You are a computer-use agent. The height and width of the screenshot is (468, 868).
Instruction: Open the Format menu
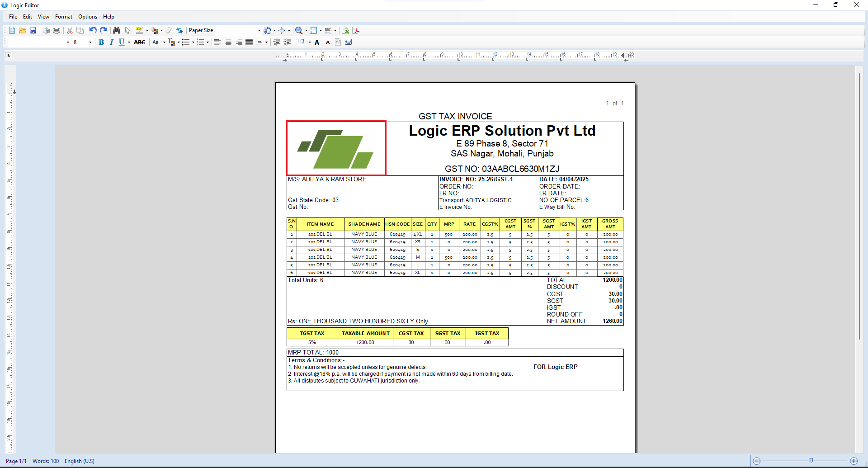[63, 17]
